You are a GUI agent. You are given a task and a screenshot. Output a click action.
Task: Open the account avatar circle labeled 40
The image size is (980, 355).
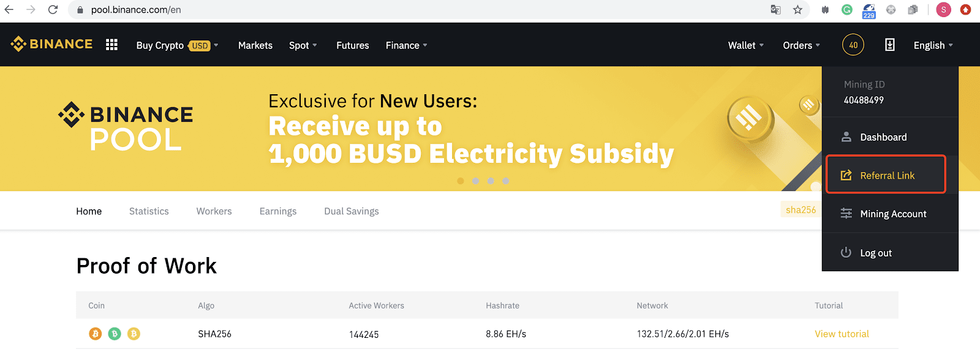853,45
